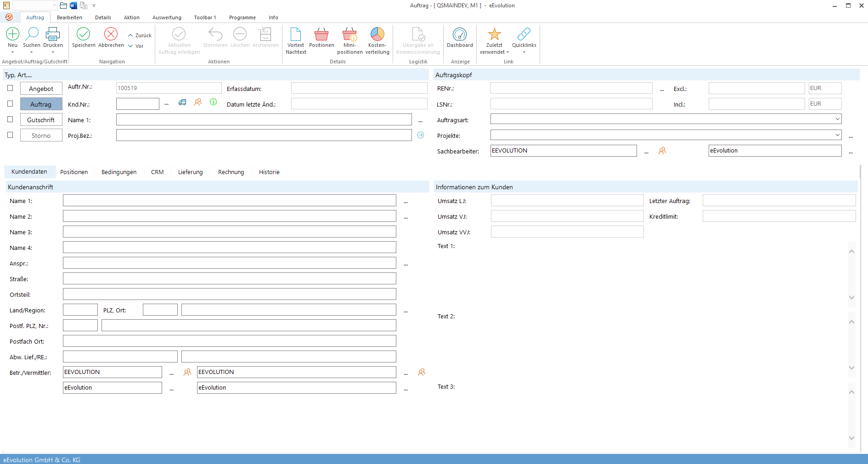Click scroll down arrow of Text 2
This screenshot has height=464, width=868.
(851, 368)
